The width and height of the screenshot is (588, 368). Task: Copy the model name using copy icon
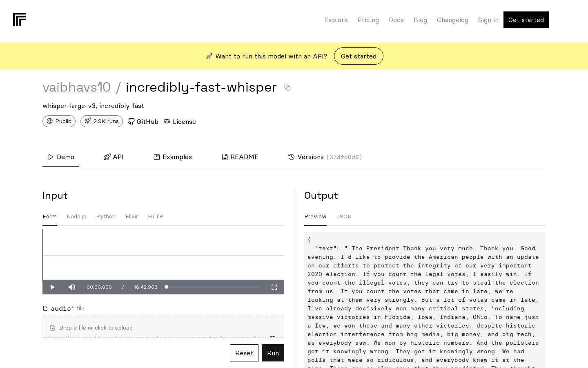pos(287,88)
